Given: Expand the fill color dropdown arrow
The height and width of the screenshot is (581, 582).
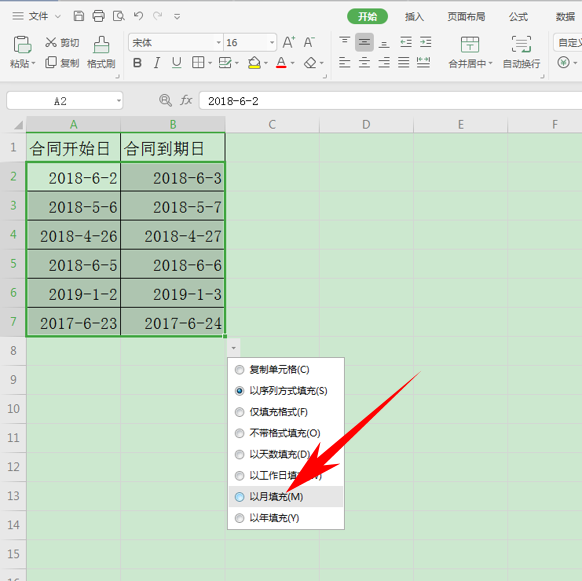Looking at the screenshot, I should coord(266,63).
